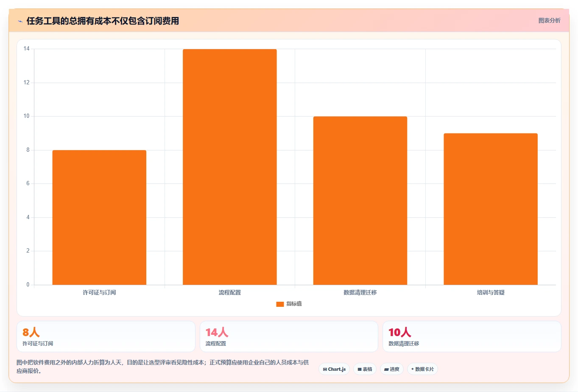Select the 14人 流程配置 stat card
Viewport: 578px width, 392px height.
click(289, 336)
